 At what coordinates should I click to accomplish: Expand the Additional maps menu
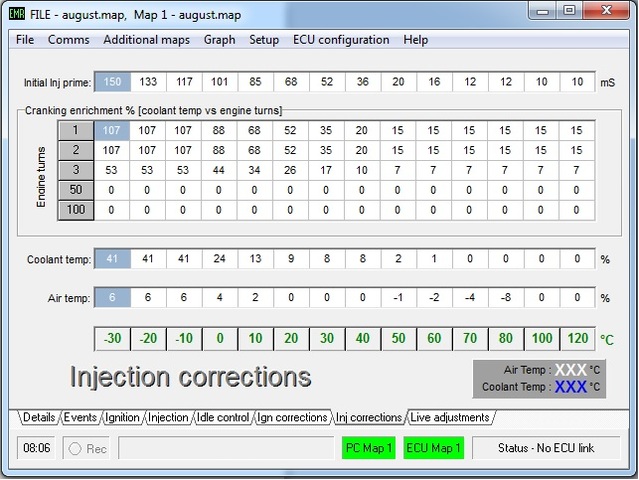pos(146,40)
